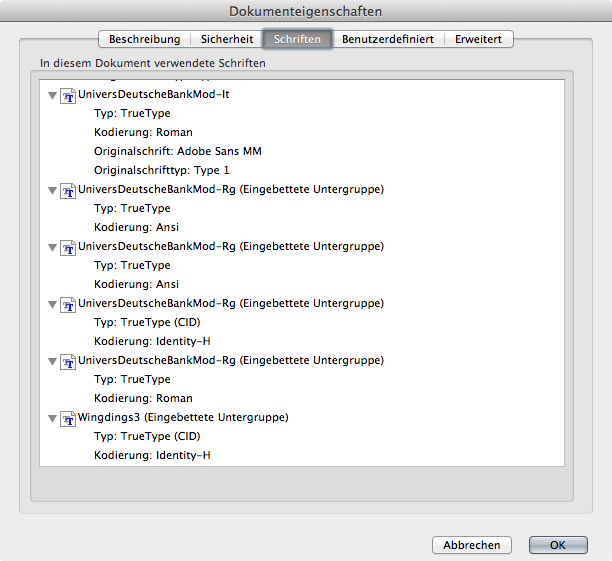Image resolution: width=612 pixels, height=561 pixels.
Task: Confirm the dialog with OK
Action: point(558,545)
